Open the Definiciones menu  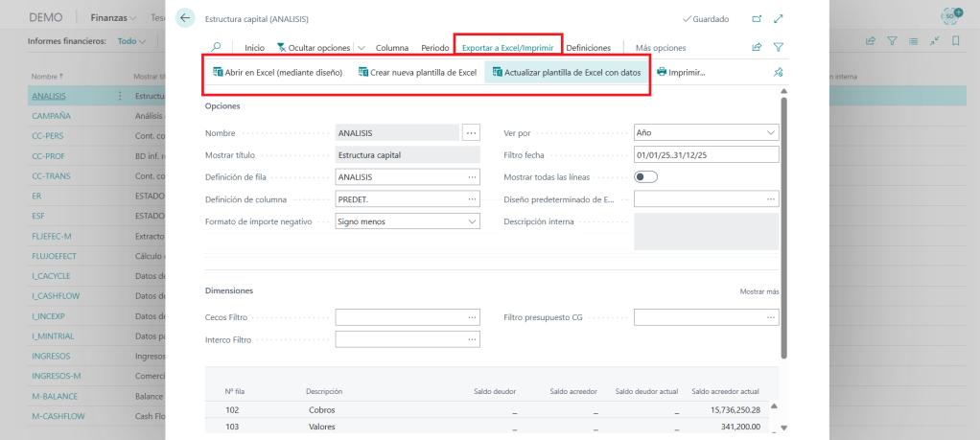point(588,47)
